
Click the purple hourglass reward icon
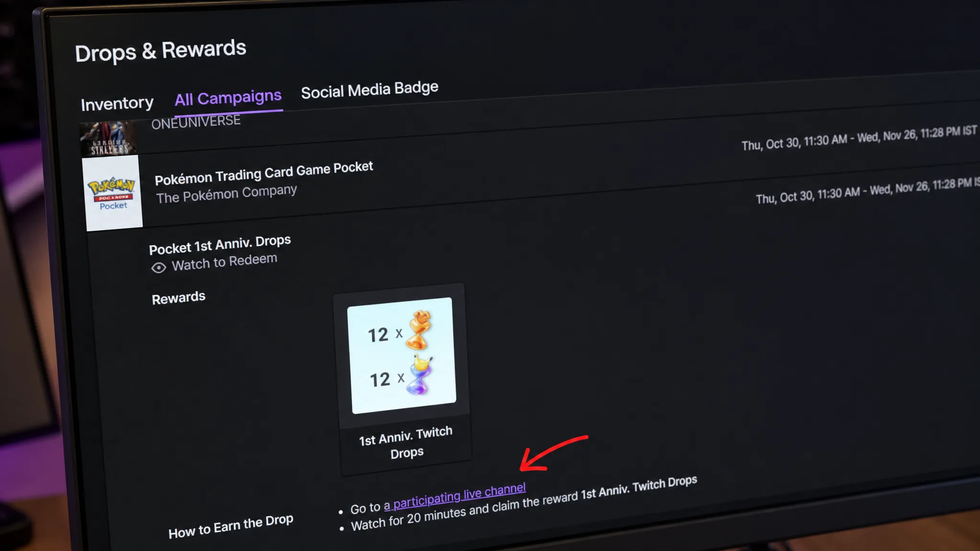[420, 376]
